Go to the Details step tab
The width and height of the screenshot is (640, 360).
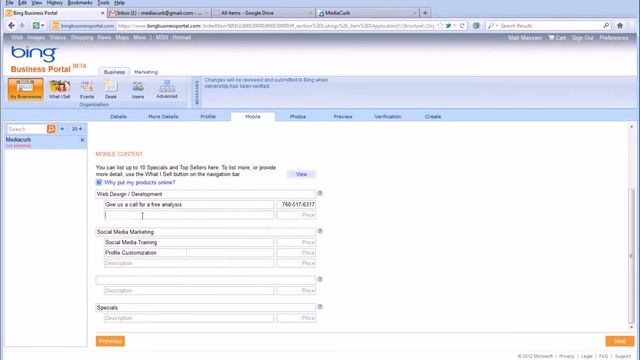pyautogui.click(x=118, y=117)
